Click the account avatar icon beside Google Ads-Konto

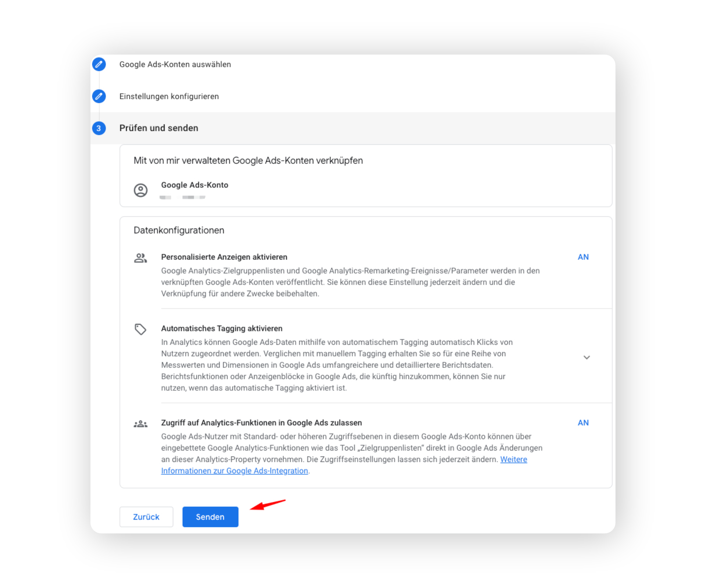tap(140, 190)
